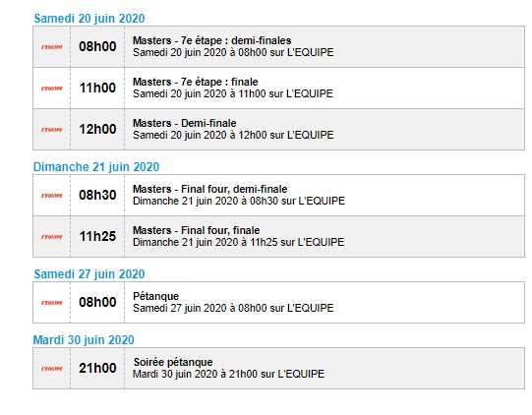This screenshot has width=532, height=415.
Task: Click L'Equipe logo in 08h30 Final four row
Action: coord(52,196)
